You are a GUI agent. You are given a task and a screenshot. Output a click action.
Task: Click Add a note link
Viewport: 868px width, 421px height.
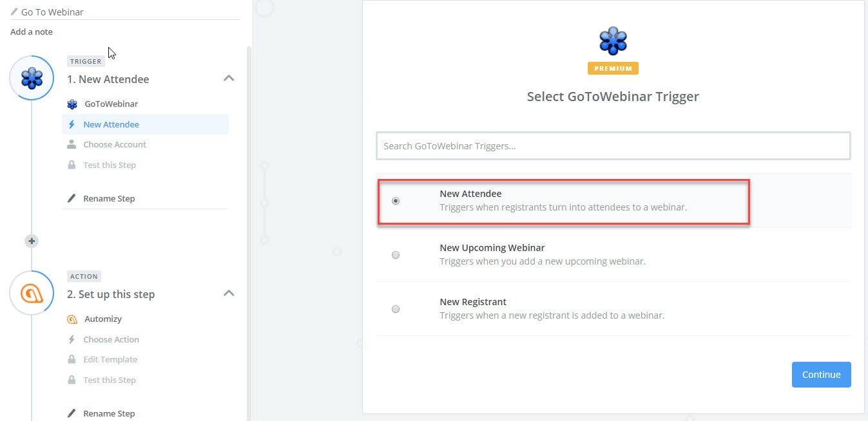tap(32, 32)
